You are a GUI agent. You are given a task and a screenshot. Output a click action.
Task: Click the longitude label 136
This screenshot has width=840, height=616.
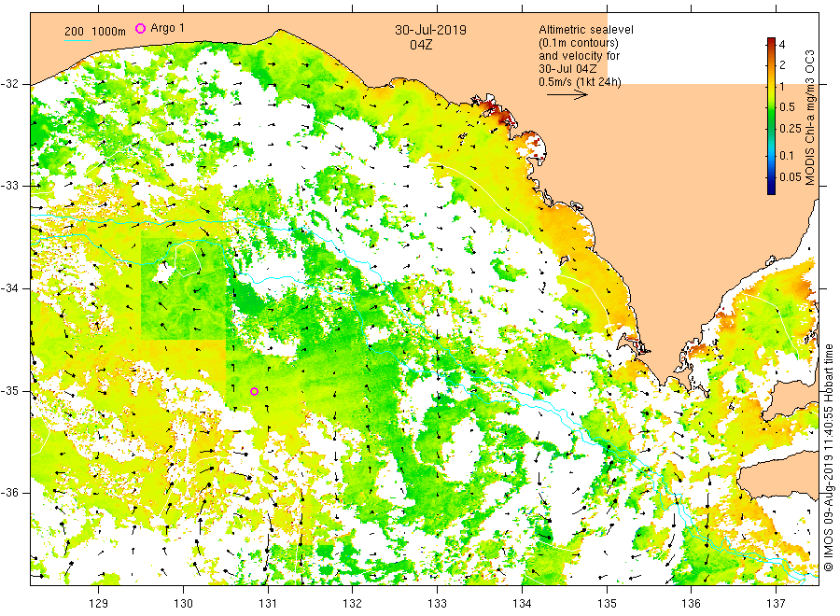pyautogui.click(x=691, y=604)
